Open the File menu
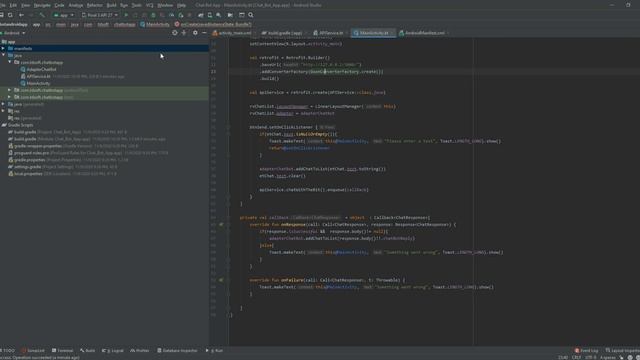Viewport: 640px width, 360px height. click(x=2, y=5)
